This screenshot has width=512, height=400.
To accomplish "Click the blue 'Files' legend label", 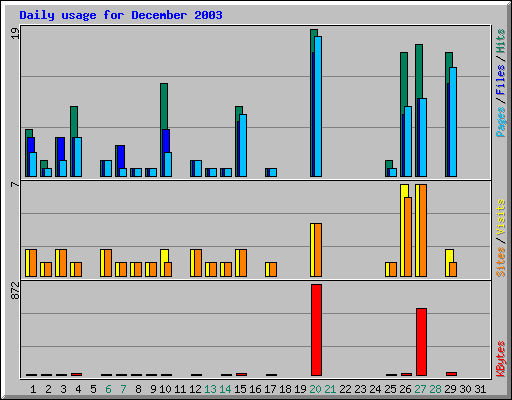I will click(501, 80).
